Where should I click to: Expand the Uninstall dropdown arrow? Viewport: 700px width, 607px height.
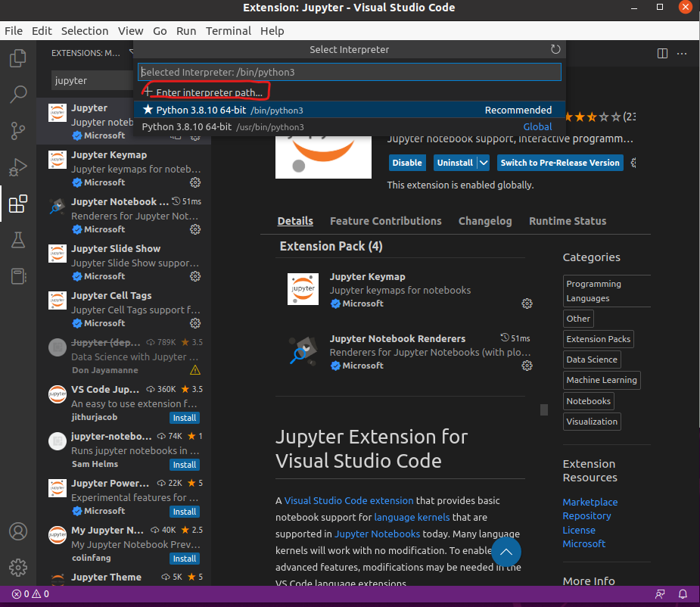(x=484, y=163)
